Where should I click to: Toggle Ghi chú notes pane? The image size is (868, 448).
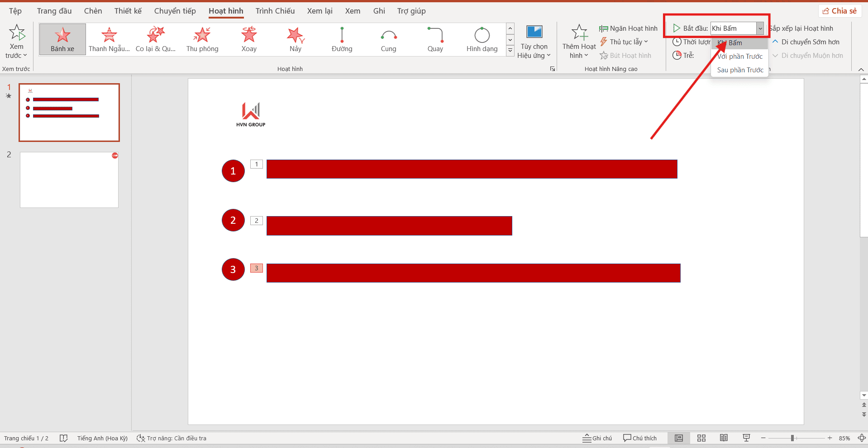(597, 438)
